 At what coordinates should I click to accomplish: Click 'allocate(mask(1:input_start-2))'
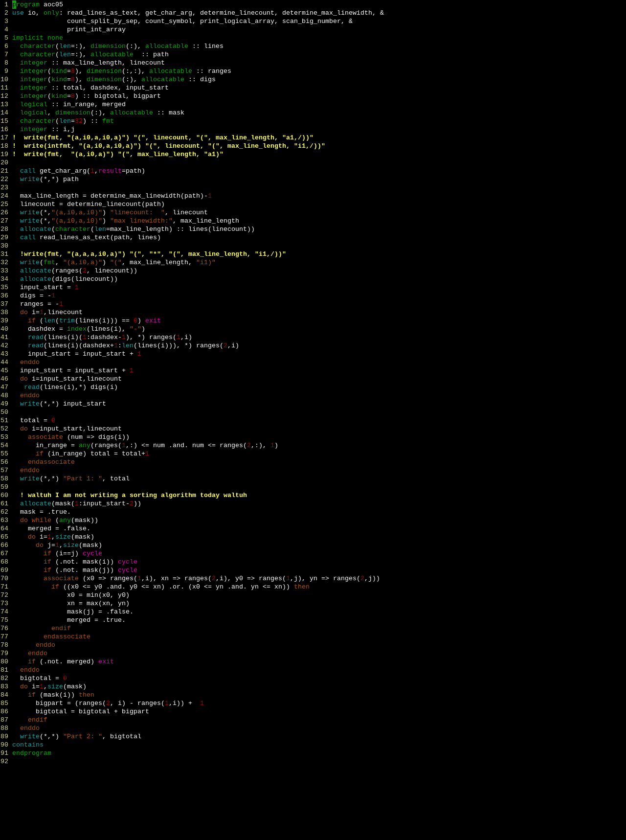[x=81, y=503]
